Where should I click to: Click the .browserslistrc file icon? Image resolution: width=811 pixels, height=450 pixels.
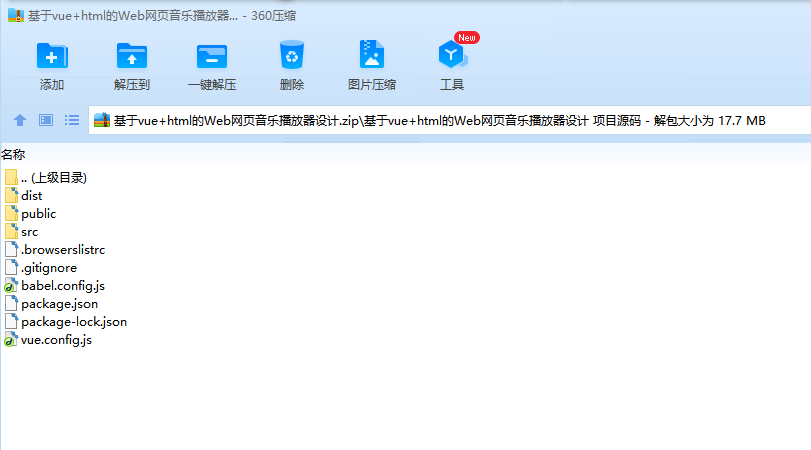11,250
